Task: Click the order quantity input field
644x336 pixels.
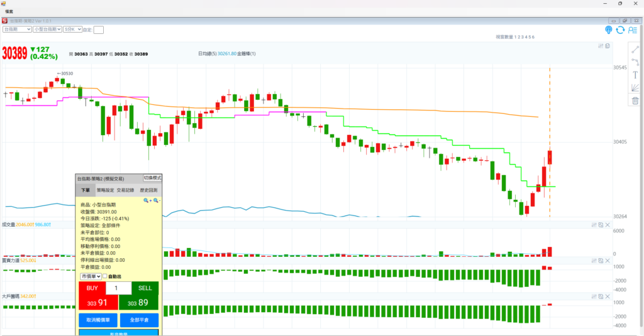Action: 118,288
